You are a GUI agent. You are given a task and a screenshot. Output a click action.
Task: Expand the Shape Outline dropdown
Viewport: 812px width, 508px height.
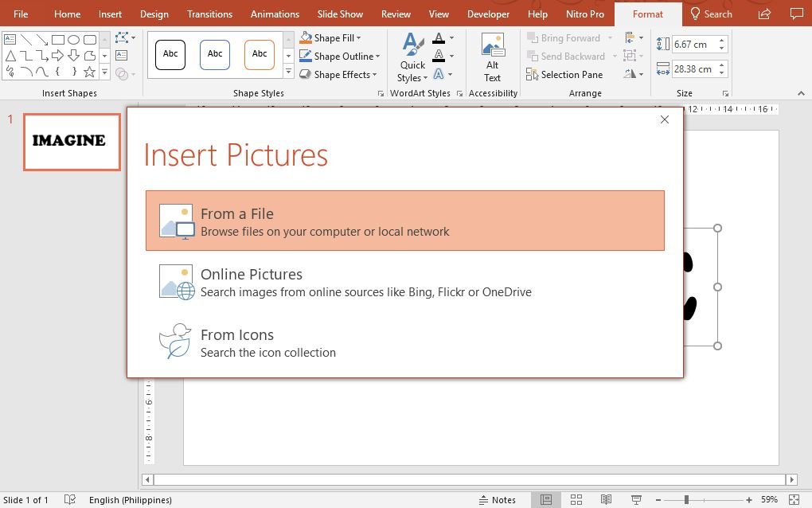coord(377,57)
